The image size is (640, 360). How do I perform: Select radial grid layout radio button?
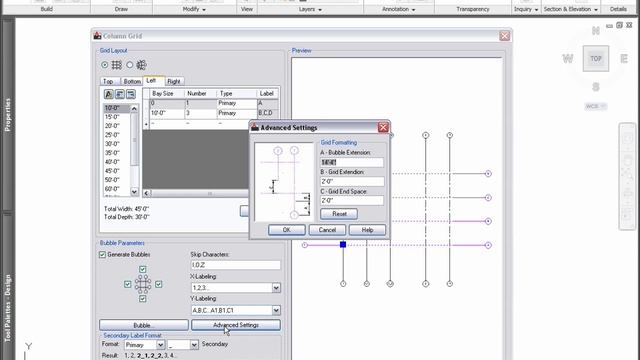pyautogui.click(x=129, y=64)
